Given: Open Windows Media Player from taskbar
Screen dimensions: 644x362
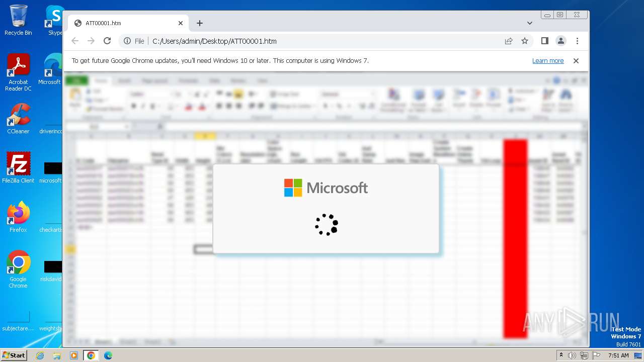Looking at the screenshot, I should pyautogui.click(x=74, y=355).
